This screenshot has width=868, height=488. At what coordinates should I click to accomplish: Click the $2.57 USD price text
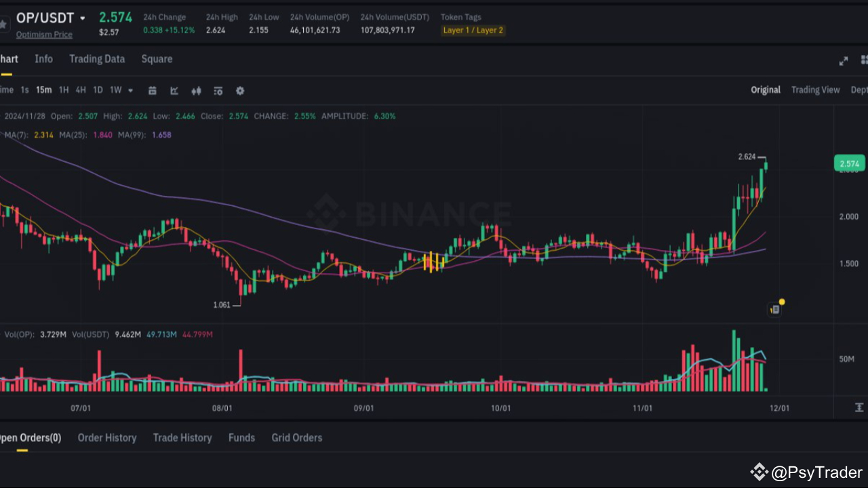pos(108,32)
